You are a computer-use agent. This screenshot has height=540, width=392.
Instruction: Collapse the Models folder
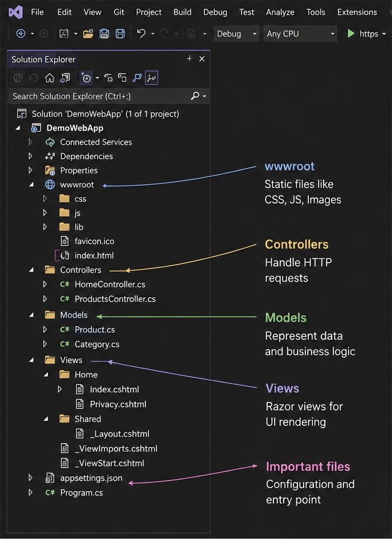(31, 315)
